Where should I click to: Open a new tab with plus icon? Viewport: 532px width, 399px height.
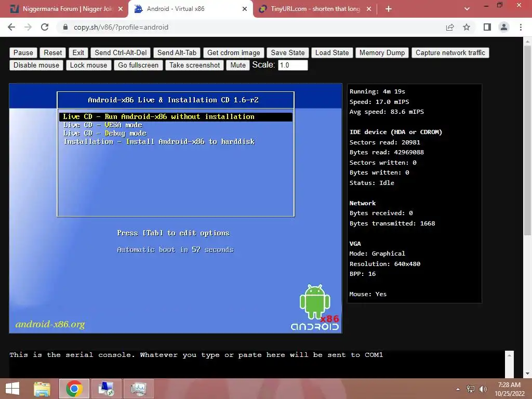pyautogui.click(x=389, y=9)
